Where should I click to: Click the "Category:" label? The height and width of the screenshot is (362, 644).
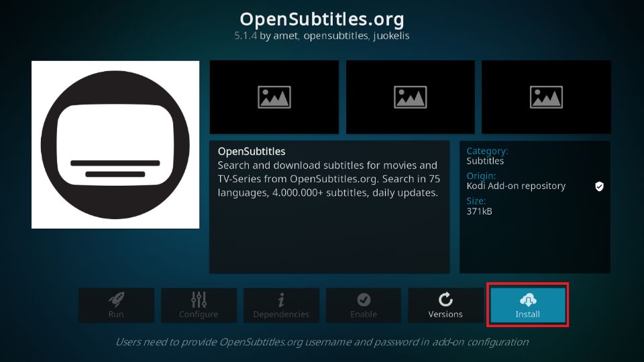487,151
